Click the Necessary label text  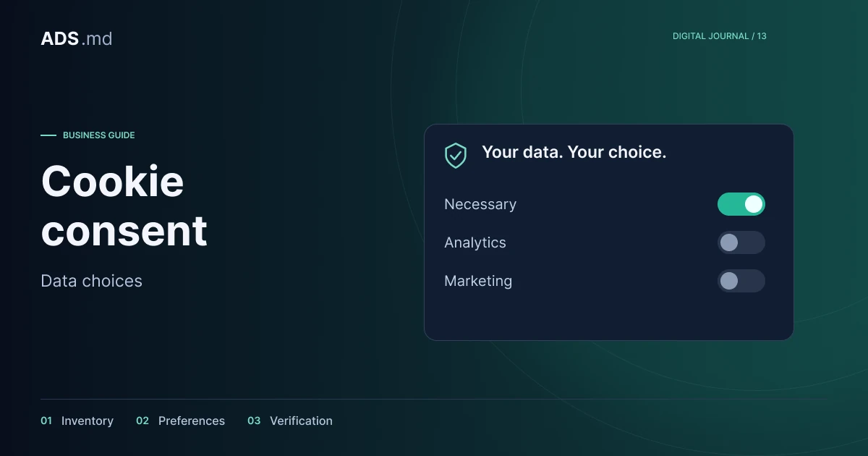pyautogui.click(x=480, y=204)
